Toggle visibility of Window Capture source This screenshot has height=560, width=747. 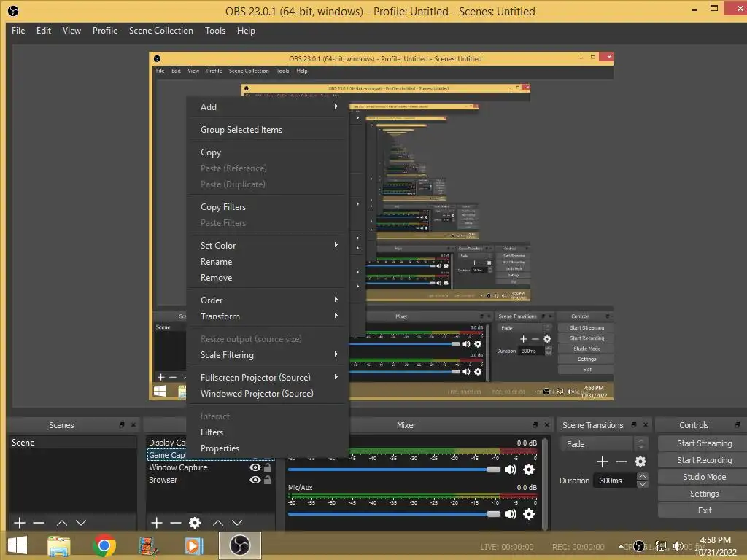click(255, 467)
